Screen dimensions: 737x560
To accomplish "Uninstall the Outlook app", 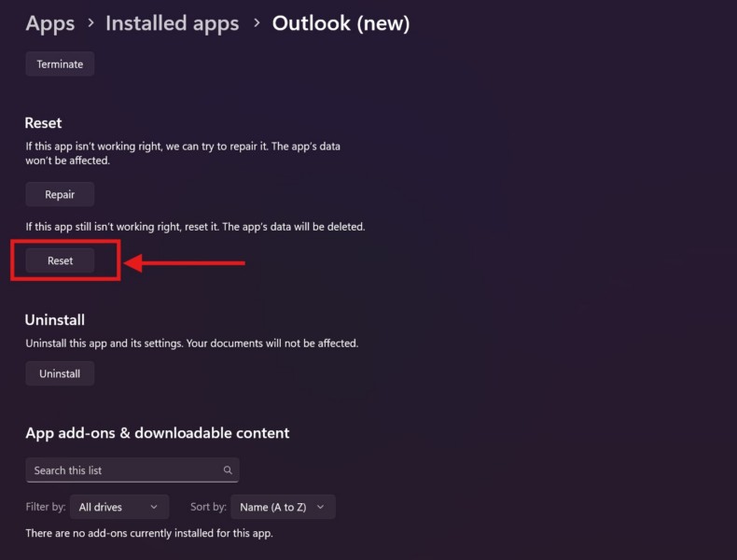I will click(60, 373).
